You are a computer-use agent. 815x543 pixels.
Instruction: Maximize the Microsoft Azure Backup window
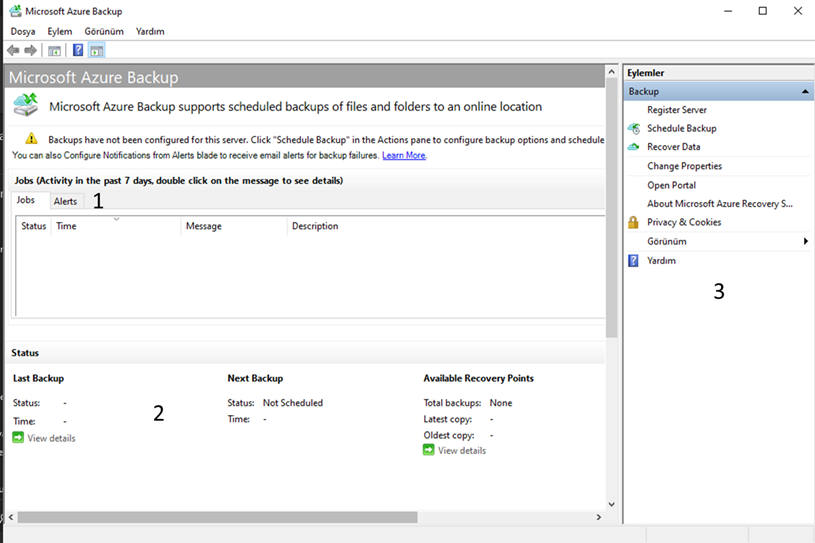pyautogui.click(x=763, y=11)
